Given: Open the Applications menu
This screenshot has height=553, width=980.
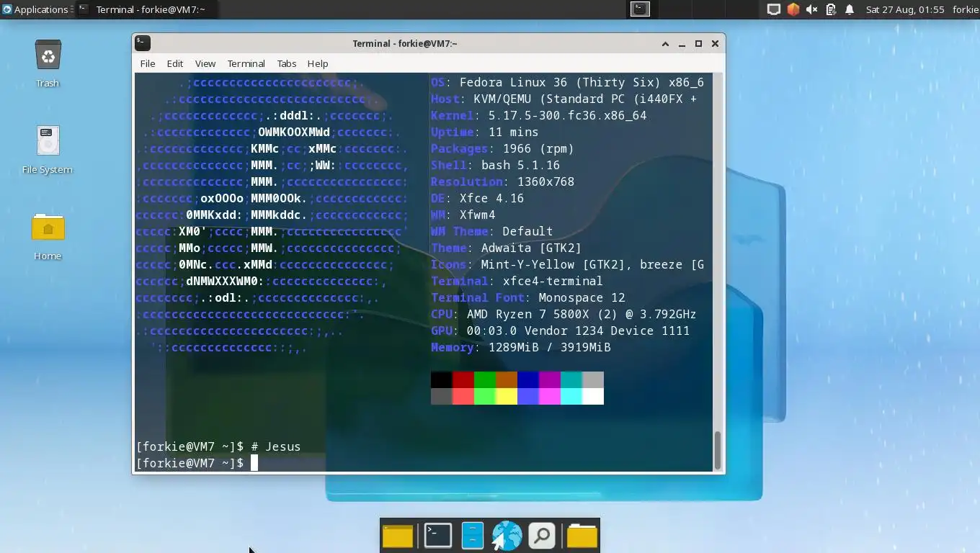Looking at the screenshot, I should [36, 9].
